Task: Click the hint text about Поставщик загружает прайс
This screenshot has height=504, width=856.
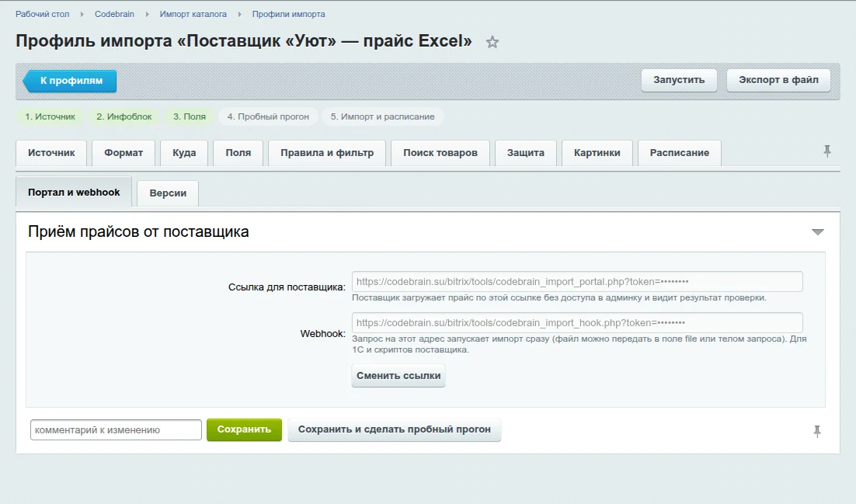Action: 559,297
